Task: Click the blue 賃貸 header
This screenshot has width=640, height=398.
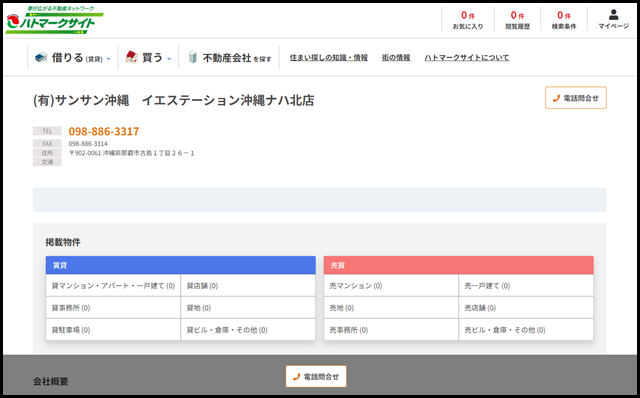Action: pos(180,265)
